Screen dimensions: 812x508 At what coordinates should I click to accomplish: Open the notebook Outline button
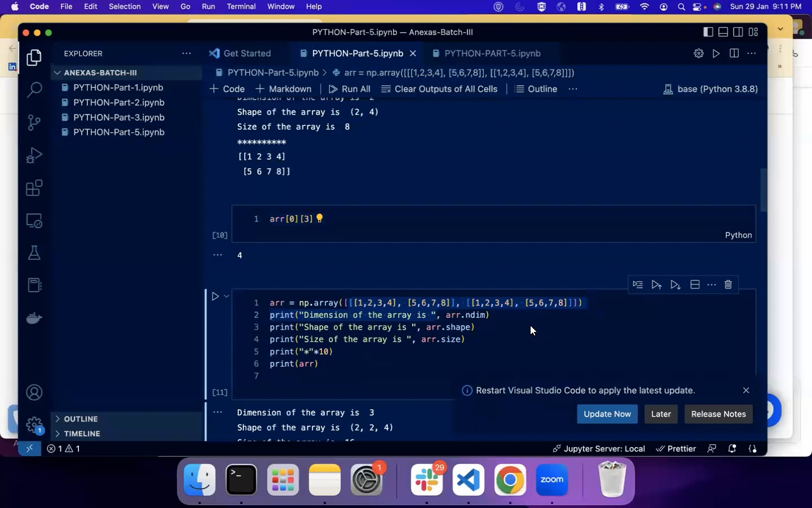536,89
